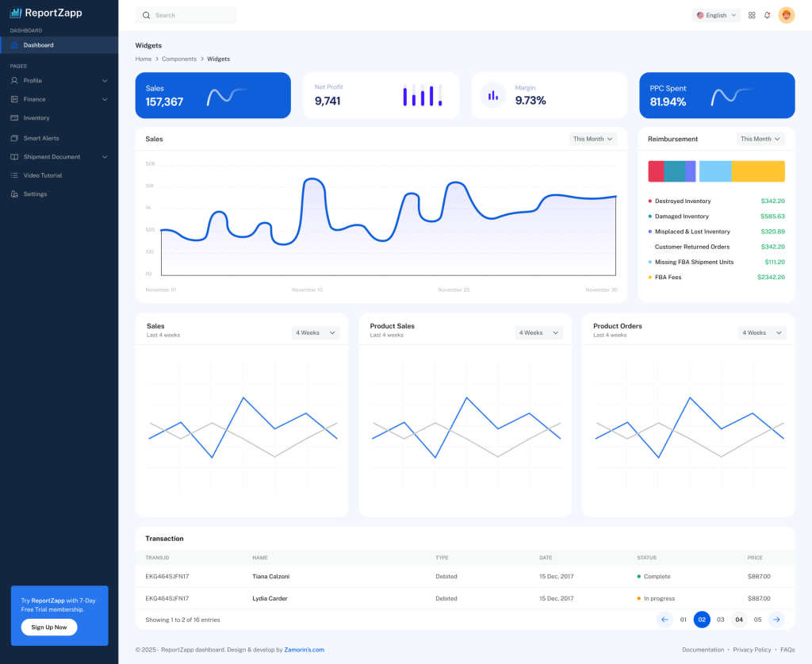Click the Sign Up Now button
This screenshot has height=664, width=812.
point(49,628)
